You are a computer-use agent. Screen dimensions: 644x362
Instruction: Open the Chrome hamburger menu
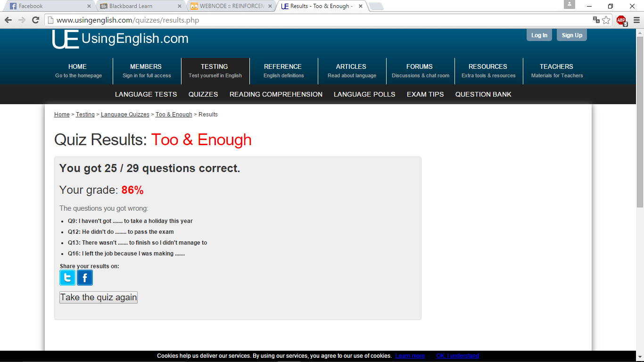636,20
